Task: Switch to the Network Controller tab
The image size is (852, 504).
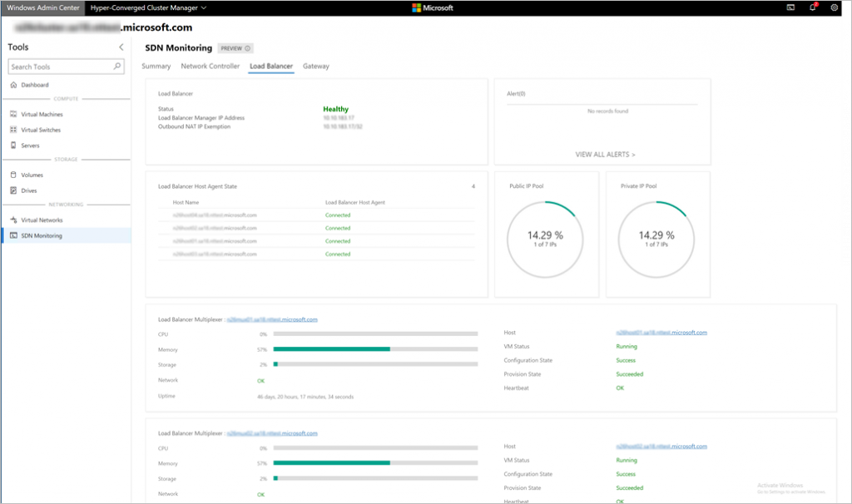Action: pos(211,67)
